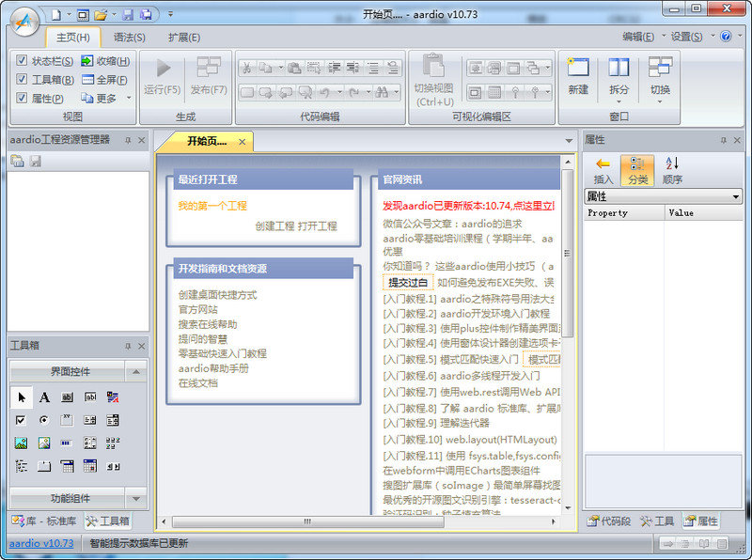Pick the progress bar control in the toolbox
The height and width of the screenshot is (560, 752).
tap(67, 443)
